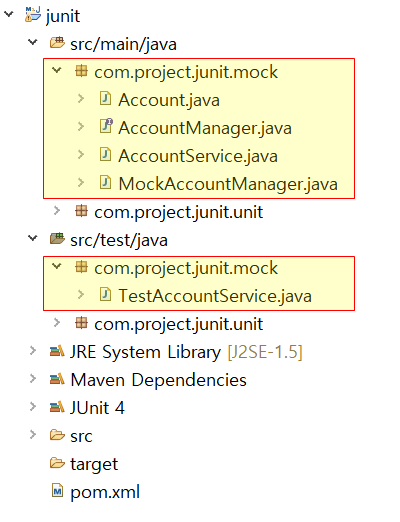This screenshot has height=522, width=400.
Task: Expand the Account.java node
Action: [x=81, y=99]
